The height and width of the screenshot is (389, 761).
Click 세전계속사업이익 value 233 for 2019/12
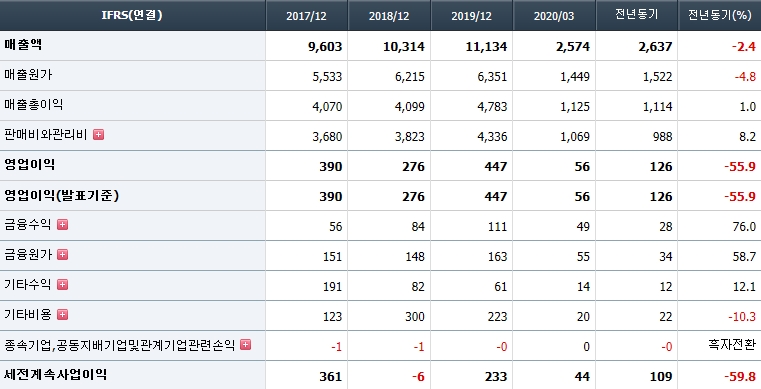[496, 376]
